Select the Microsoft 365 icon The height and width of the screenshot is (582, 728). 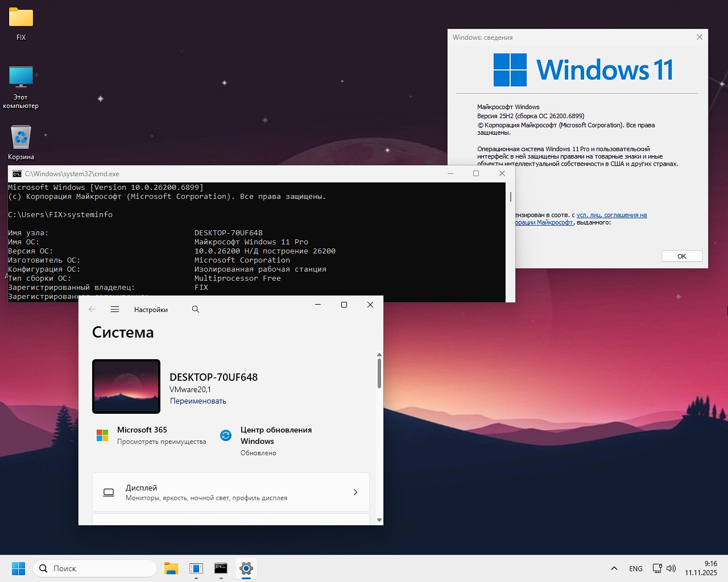coord(102,435)
